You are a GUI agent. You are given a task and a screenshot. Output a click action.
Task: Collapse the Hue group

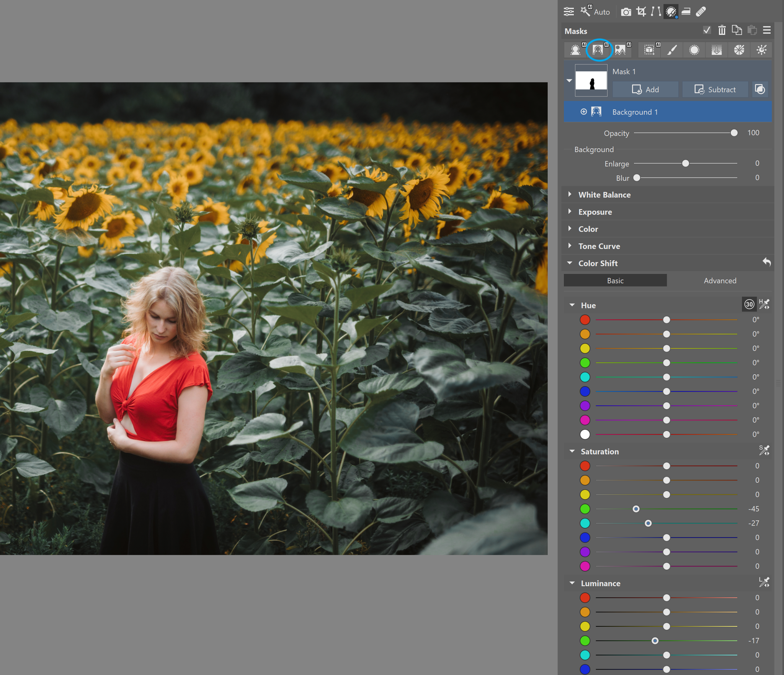572,305
